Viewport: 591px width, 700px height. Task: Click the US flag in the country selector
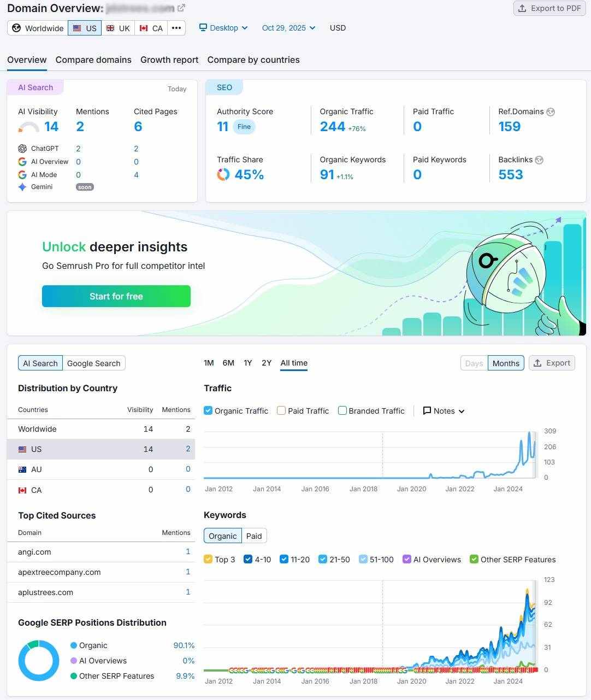(77, 28)
